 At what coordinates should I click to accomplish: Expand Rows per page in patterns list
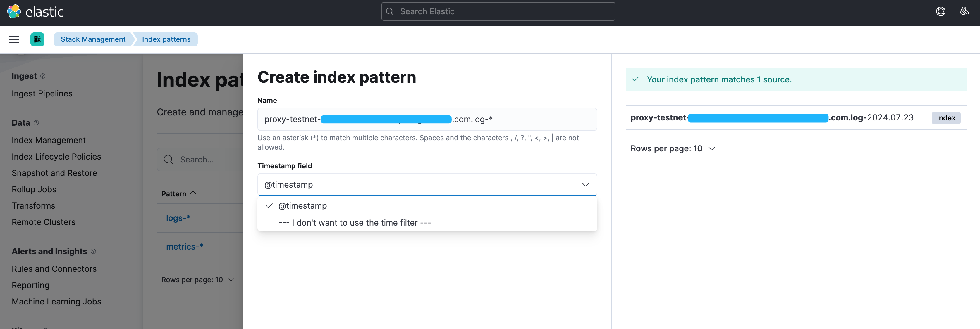tap(197, 280)
